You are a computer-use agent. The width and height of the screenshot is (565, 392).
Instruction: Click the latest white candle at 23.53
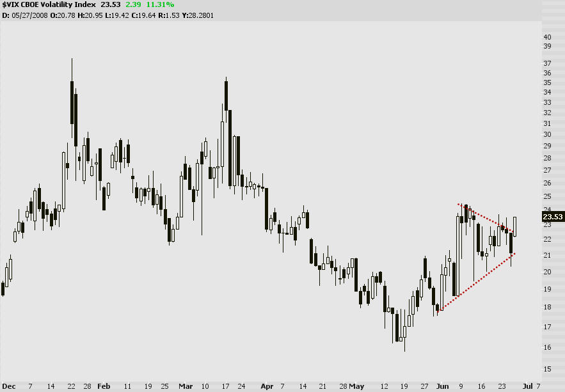click(515, 226)
